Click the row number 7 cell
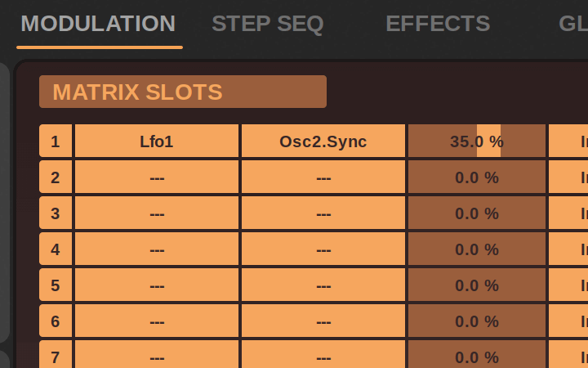Screen dimensions: 588x368 [x=56, y=356]
